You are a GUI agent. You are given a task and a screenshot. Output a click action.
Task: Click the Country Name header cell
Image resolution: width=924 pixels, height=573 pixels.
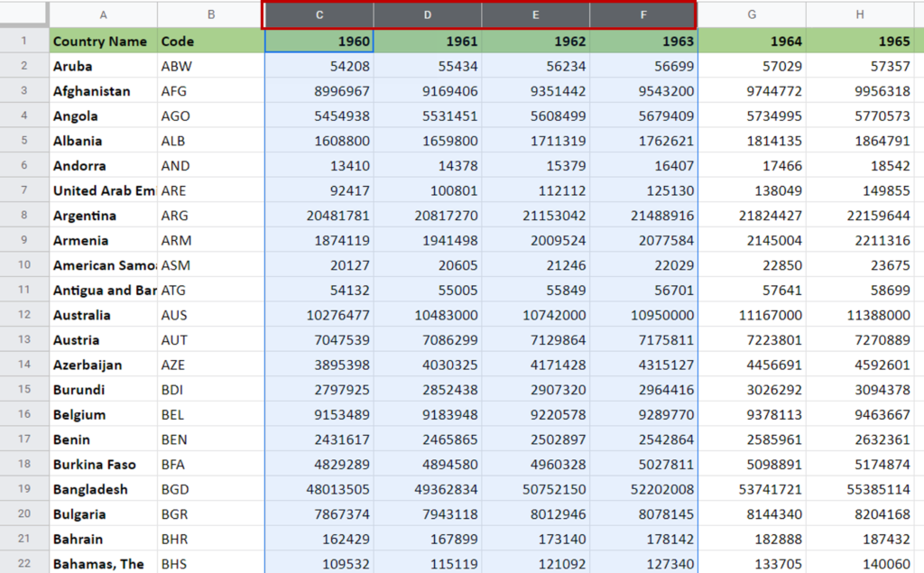click(x=103, y=41)
